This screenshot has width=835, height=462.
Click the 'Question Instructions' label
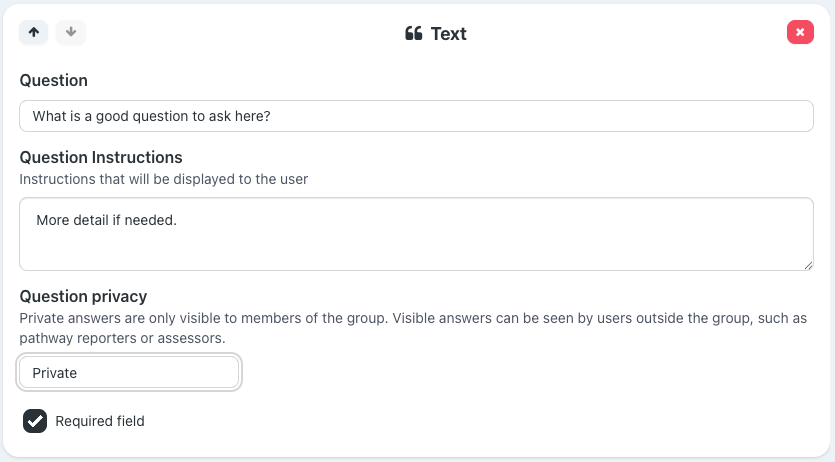[x=101, y=157]
